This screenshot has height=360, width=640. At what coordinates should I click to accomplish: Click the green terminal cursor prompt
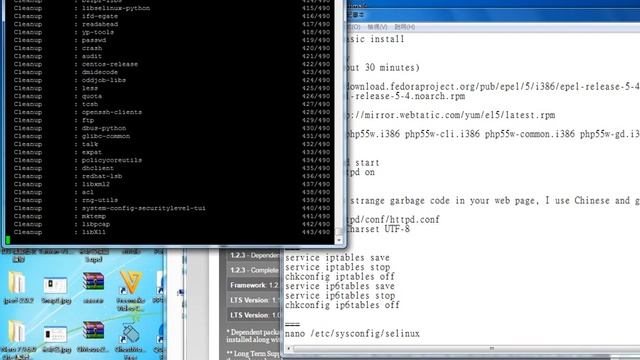tap(8, 240)
